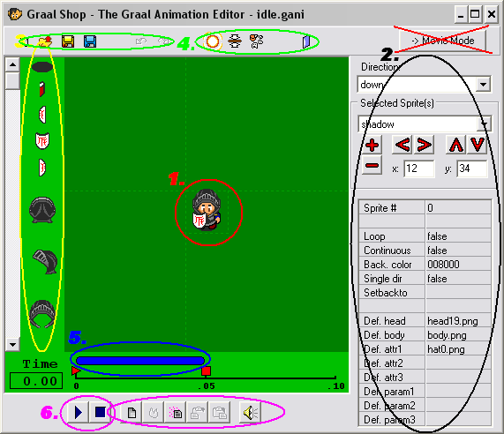Click the y position field showing 34
Viewport: 504px width, 434px height.
472,168
